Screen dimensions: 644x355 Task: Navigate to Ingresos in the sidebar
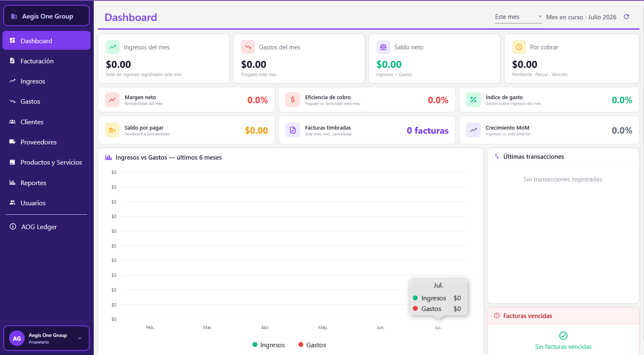(46, 81)
